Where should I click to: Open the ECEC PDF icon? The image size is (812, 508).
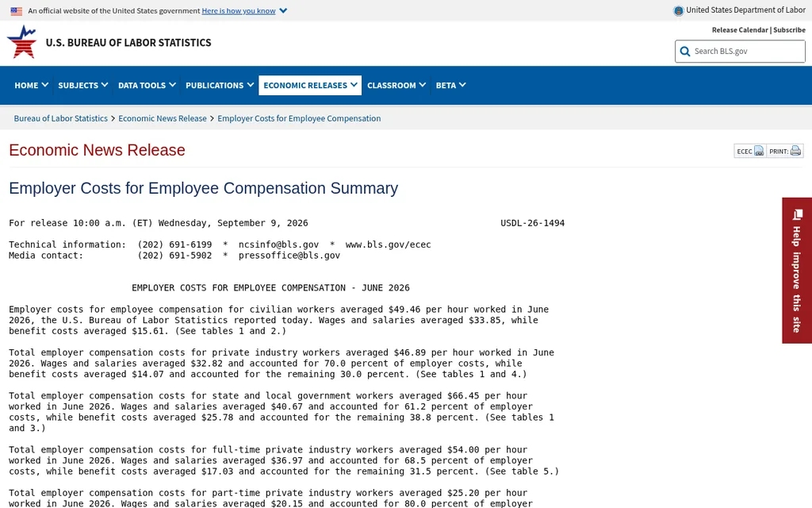[759, 151]
